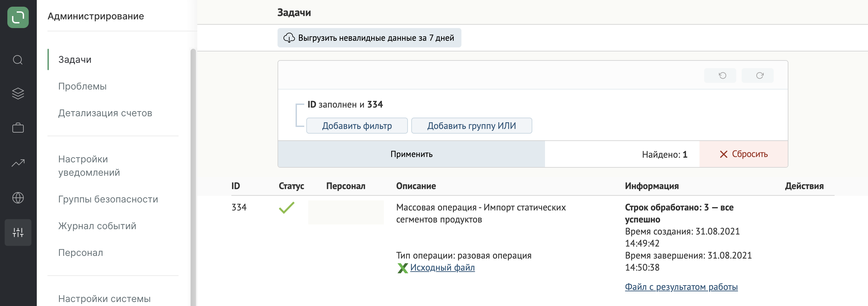868x306 pixels.
Task: Click the green app logo icon
Action: [18, 17]
